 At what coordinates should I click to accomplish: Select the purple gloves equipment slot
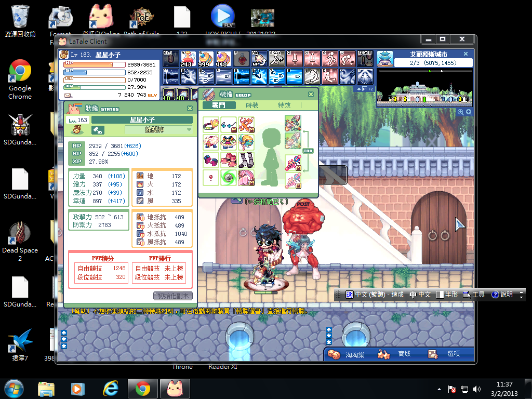coord(211,160)
